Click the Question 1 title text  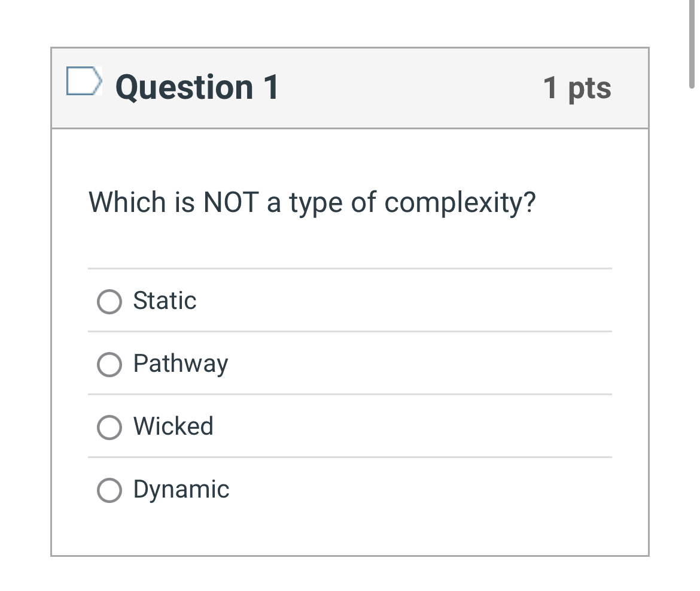tap(197, 87)
